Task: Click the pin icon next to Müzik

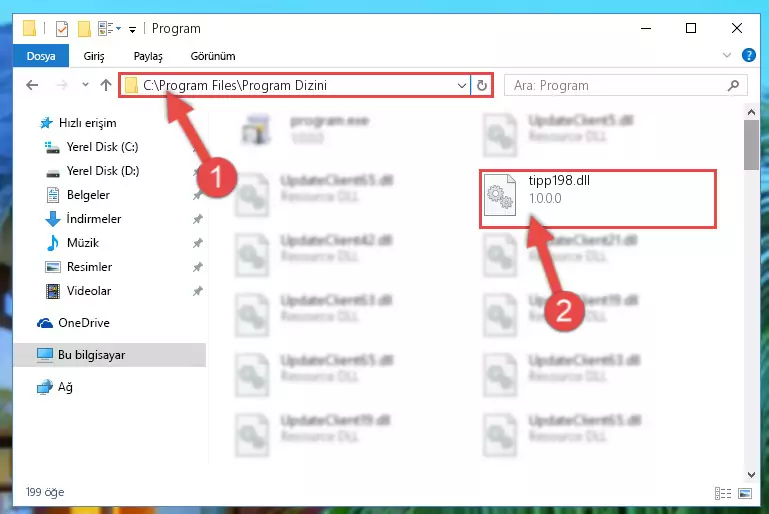Action: coord(197,243)
